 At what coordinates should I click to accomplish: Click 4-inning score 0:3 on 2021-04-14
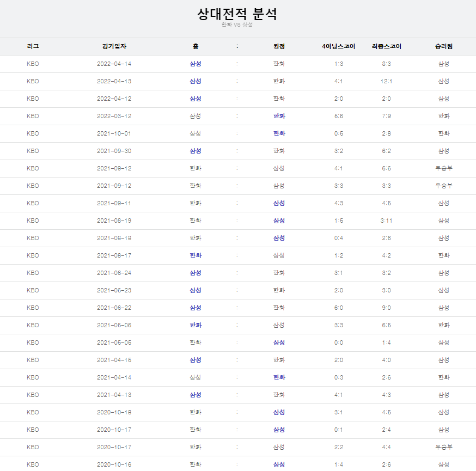point(338,377)
